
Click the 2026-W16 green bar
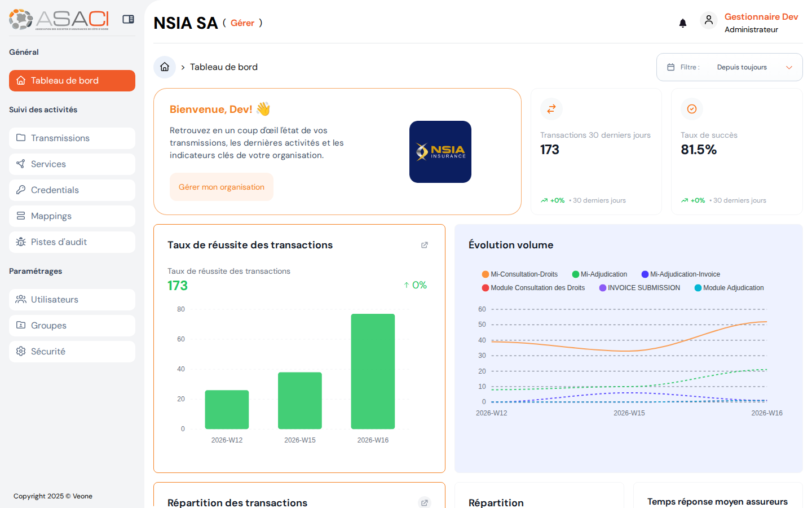[x=373, y=371]
